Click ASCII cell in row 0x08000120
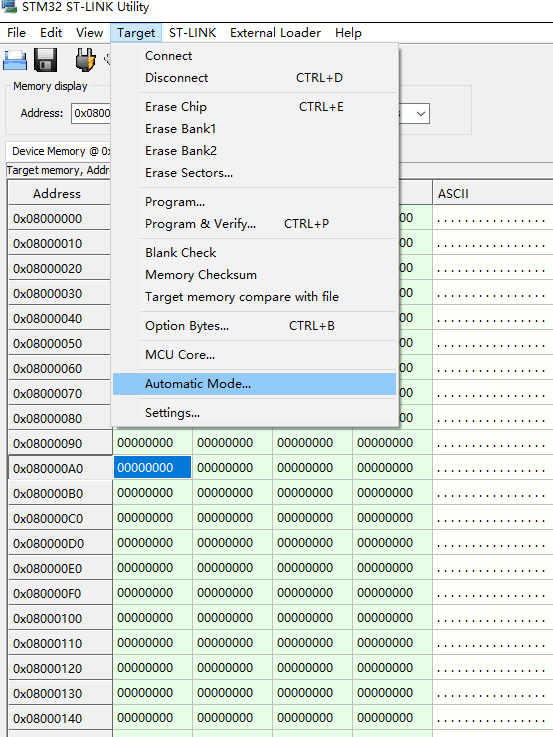Image resolution: width=553 pixels, height=737 pixels. [493, 667]
